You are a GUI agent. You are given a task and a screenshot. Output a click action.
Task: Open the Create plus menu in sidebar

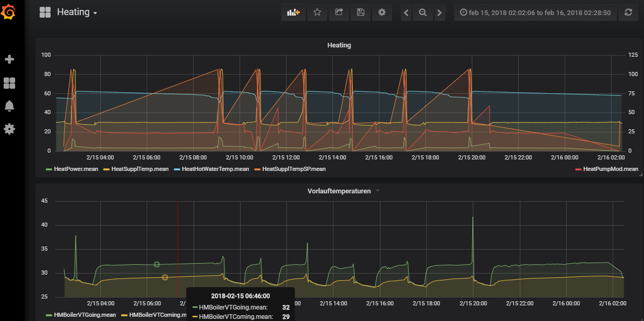tap(9, 59)
